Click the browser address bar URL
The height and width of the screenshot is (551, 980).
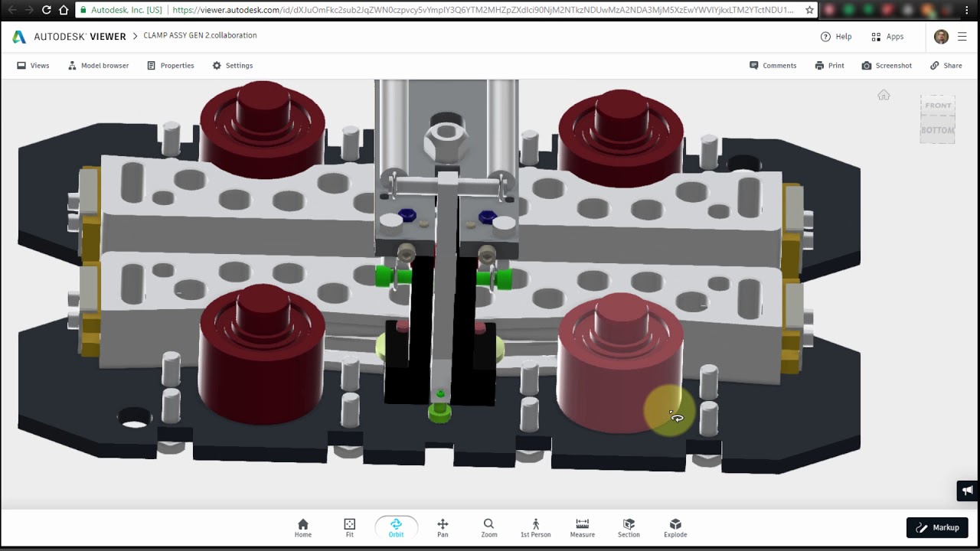[x=482, y=10]
